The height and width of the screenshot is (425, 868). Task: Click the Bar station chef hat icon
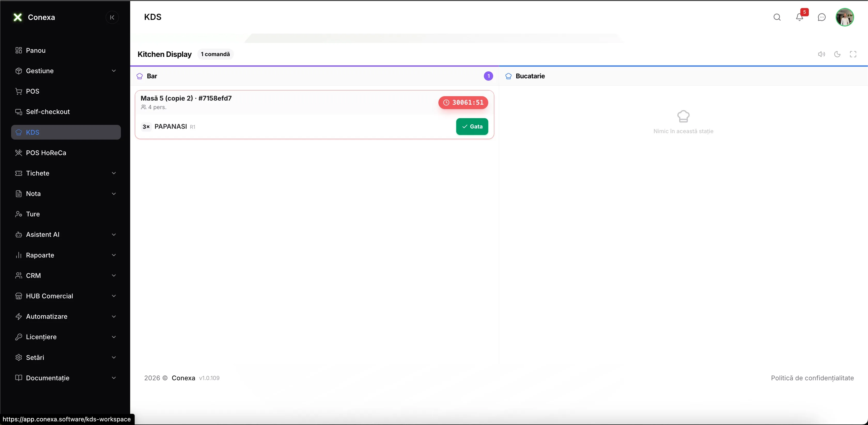[x=139, y=76]
